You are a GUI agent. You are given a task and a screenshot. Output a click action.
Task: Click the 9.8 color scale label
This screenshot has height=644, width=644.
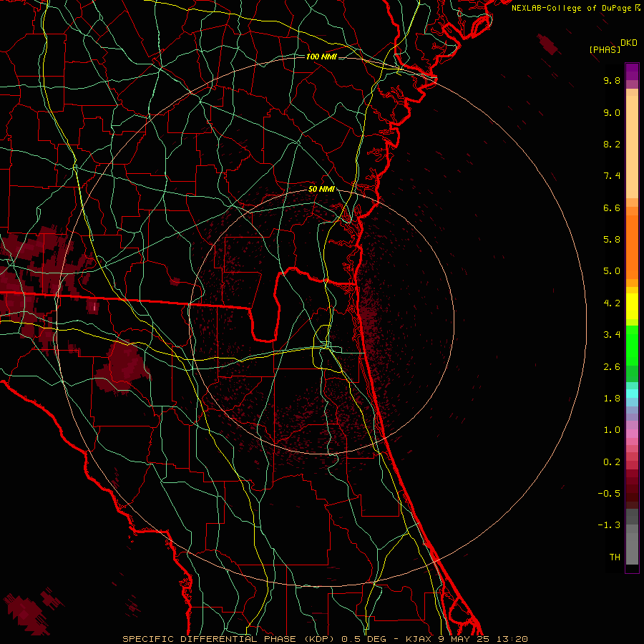coord(612,80)
